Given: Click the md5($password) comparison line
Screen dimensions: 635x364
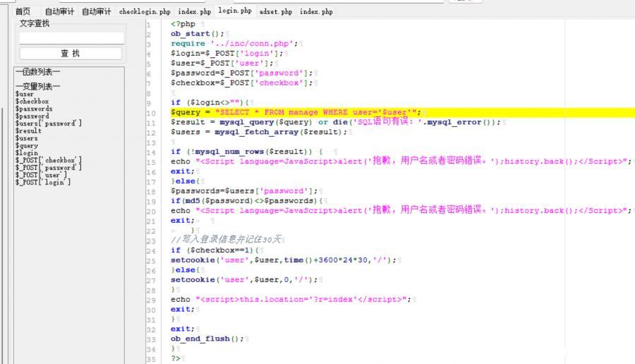Looking at the screenshot, I should click(x=247, y=201).
